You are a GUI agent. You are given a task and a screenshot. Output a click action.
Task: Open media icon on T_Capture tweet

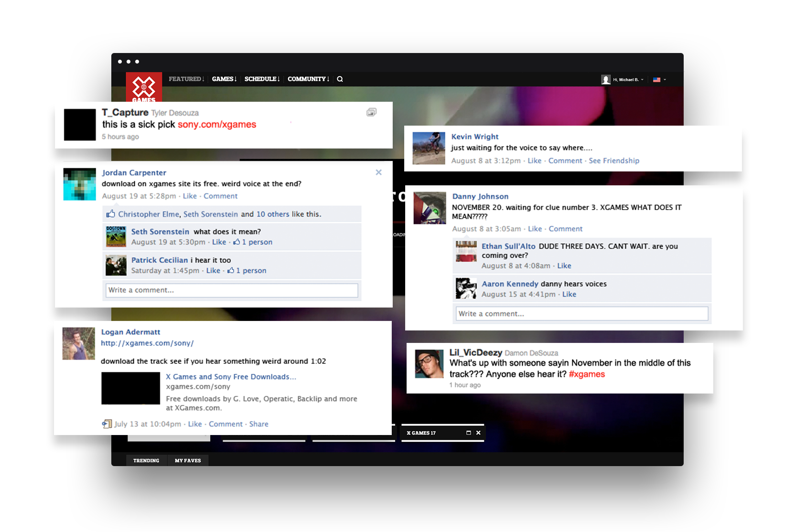click(371, 112)
